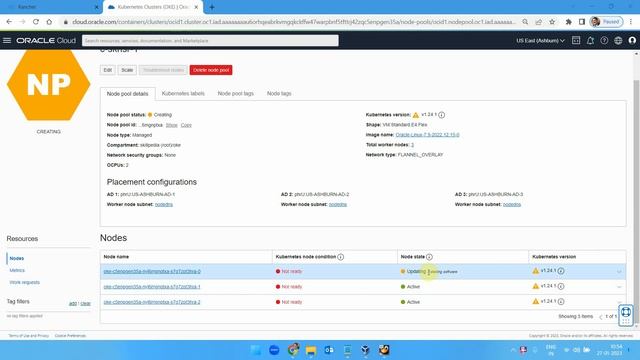Expand the actions menu for second node row
The width and height of the screenshot is (640, 360).
tap(619, 287)
